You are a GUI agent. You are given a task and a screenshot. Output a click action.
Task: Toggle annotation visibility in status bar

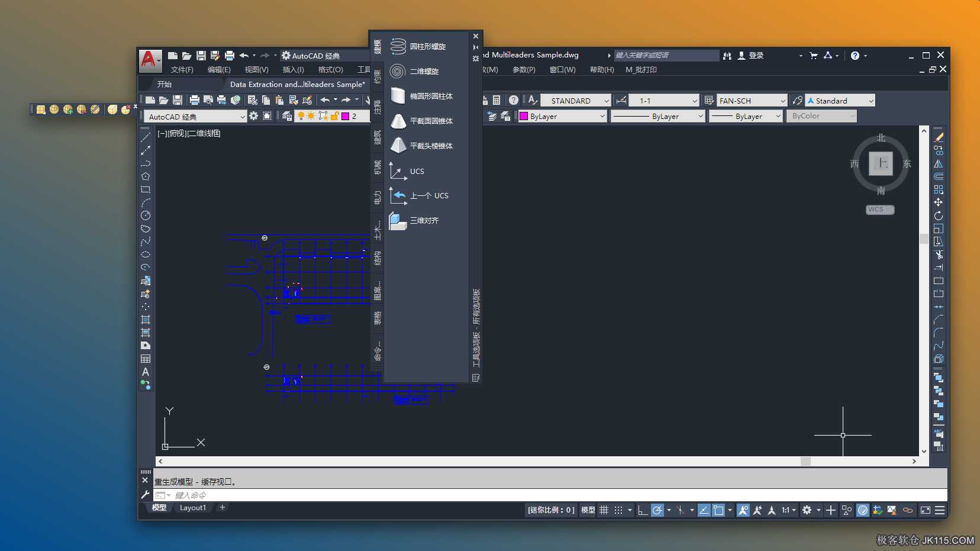point(743,510)
